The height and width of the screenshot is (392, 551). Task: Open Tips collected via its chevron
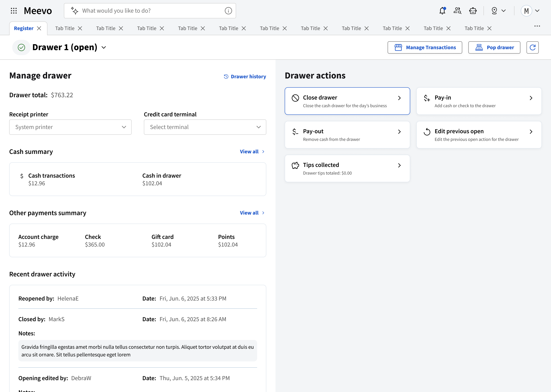(x=399, y=165)
